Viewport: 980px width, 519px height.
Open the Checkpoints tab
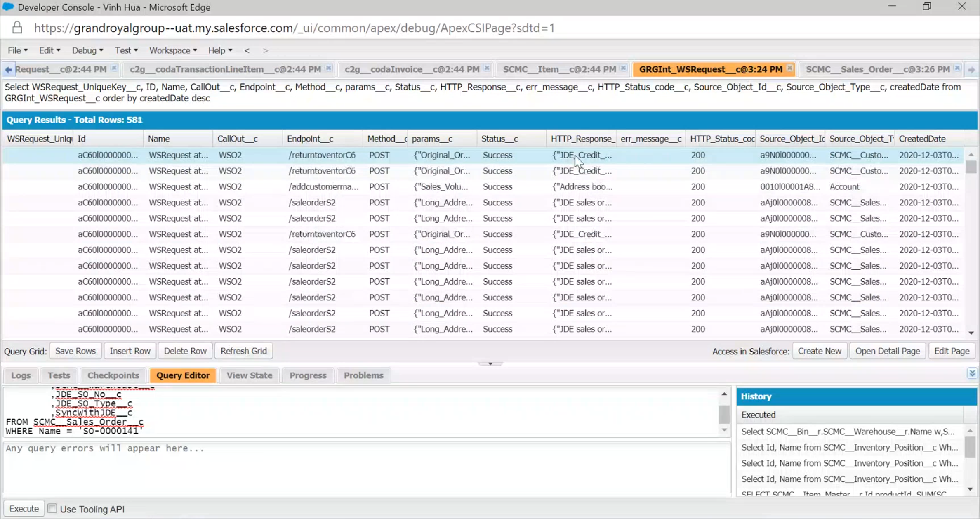click(x=113, y=375)
